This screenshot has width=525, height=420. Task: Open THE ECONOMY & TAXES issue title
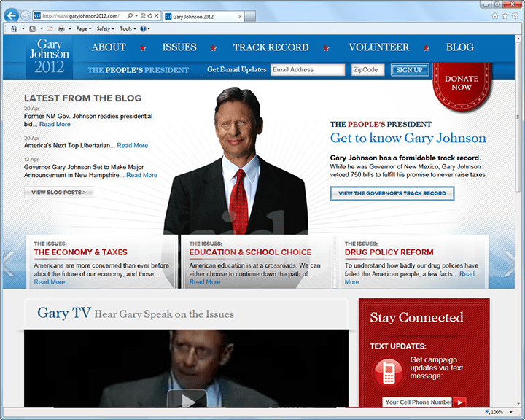(x=80, y=252)
